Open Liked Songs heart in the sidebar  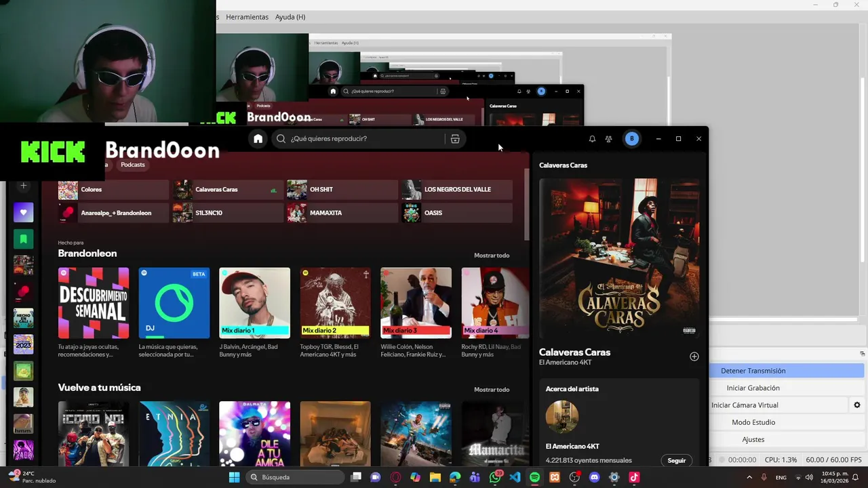(x=24, y=212)
